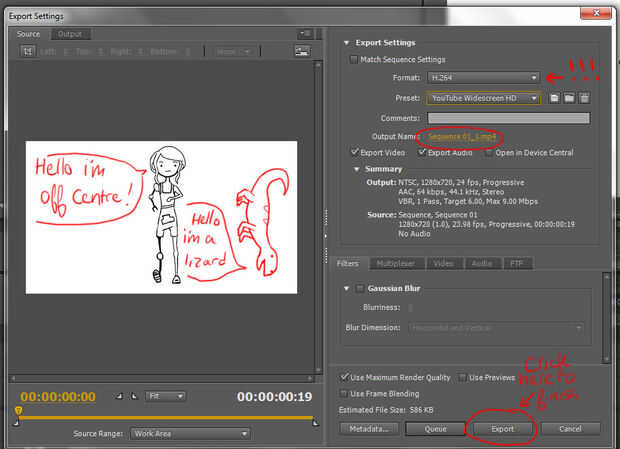Click the Queue button
Viewport: 620px width, 449px height.
click(x=436, y=429)
